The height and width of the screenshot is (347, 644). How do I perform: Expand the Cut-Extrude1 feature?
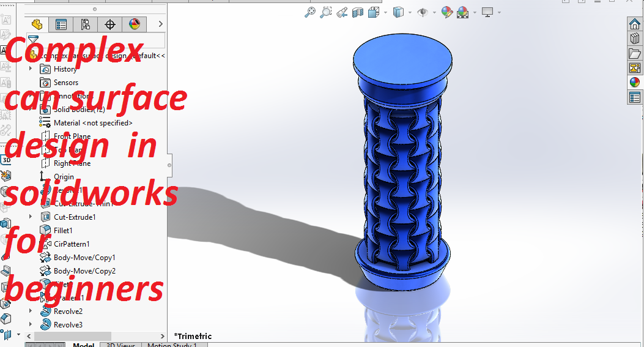[31, 217]
